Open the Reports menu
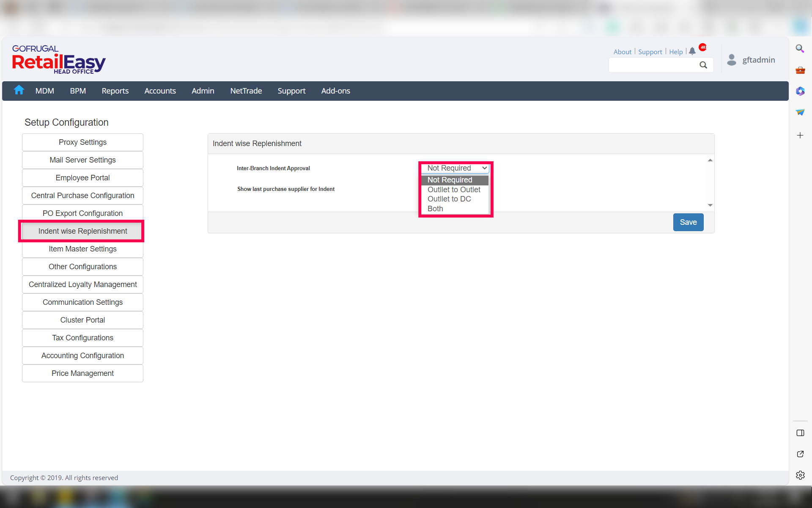812x508 pixels. (115, 91)
